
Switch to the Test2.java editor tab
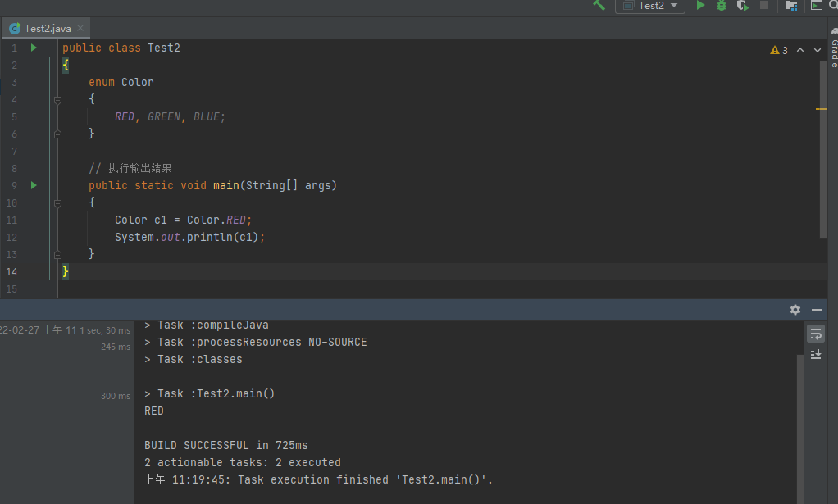pos(41,28)
